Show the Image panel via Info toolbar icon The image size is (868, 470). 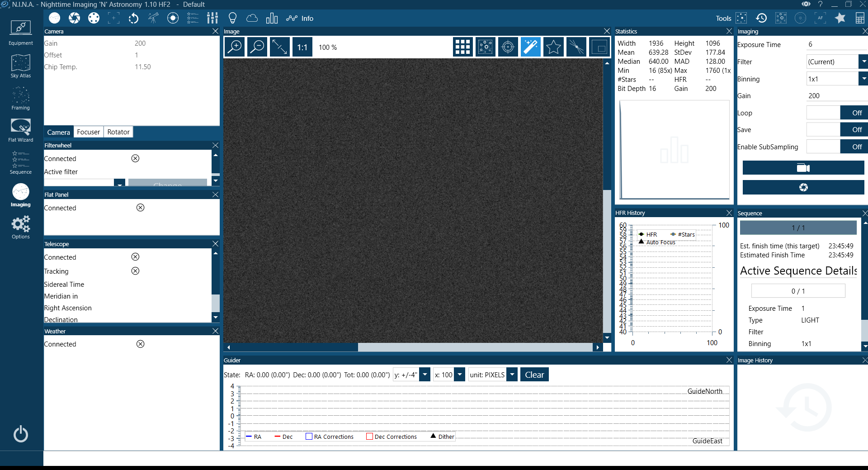click(x=54, y=18)
